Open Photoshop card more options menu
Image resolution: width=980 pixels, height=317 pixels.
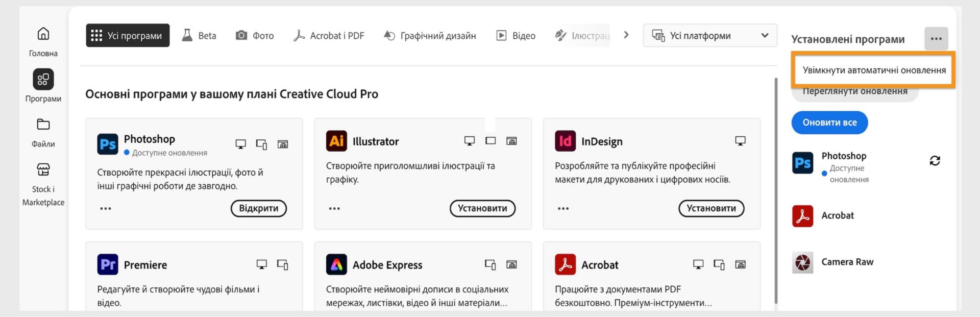(106, 208)
